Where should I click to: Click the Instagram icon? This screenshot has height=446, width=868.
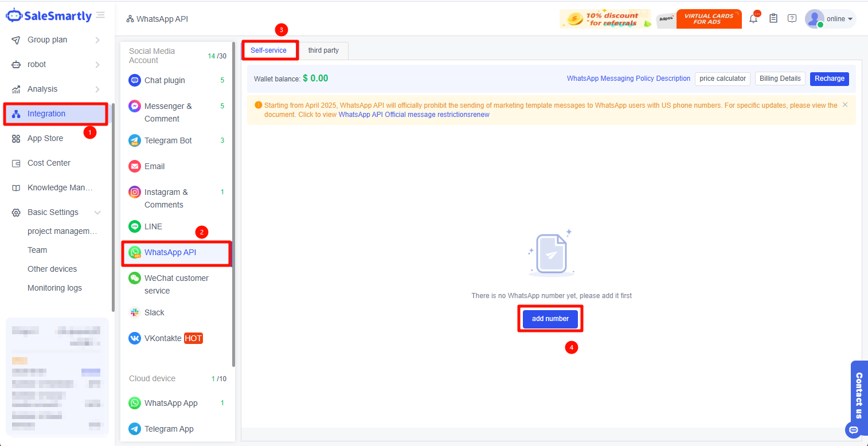click(x=135, y=192)
